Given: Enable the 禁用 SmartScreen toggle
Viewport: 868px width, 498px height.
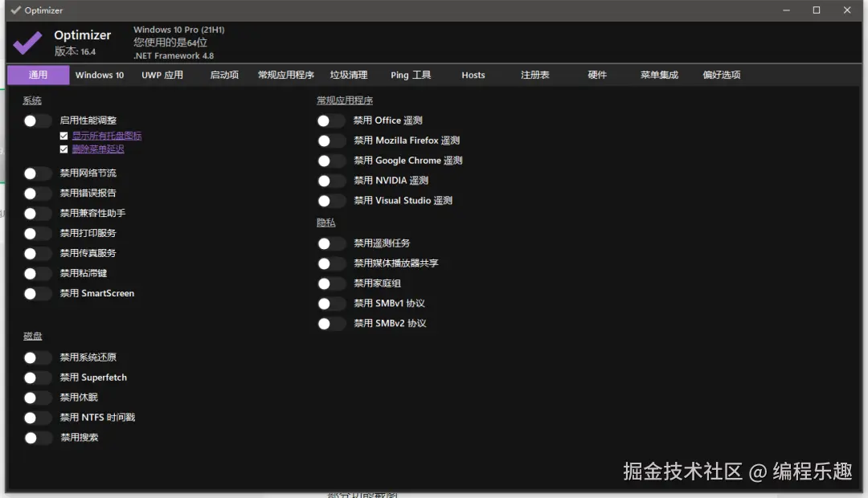Looking at the screenshot, I should (36, 293).
